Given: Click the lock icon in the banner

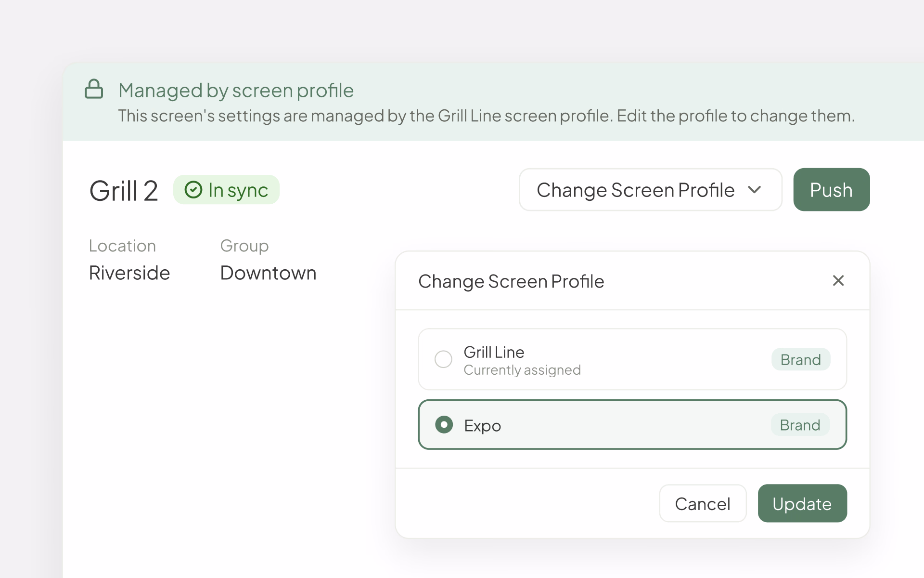Looking at the screenshot, I should click(94, 89).
